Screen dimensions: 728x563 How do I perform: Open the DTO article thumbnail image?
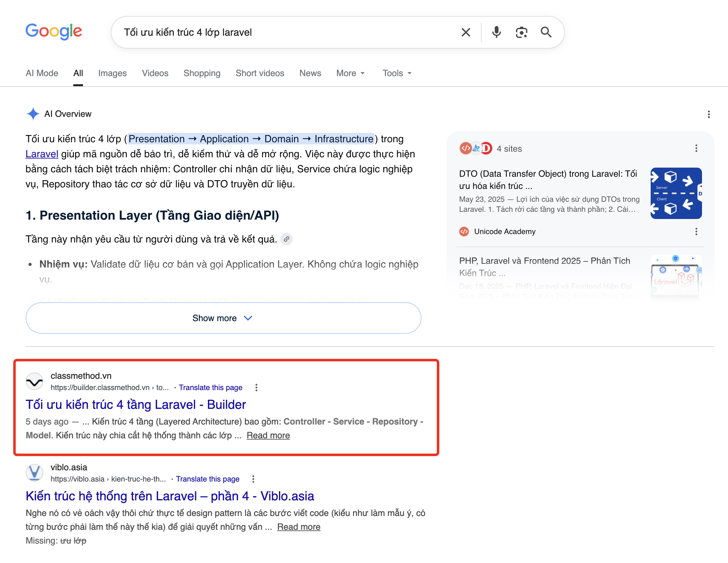(676, 193)
